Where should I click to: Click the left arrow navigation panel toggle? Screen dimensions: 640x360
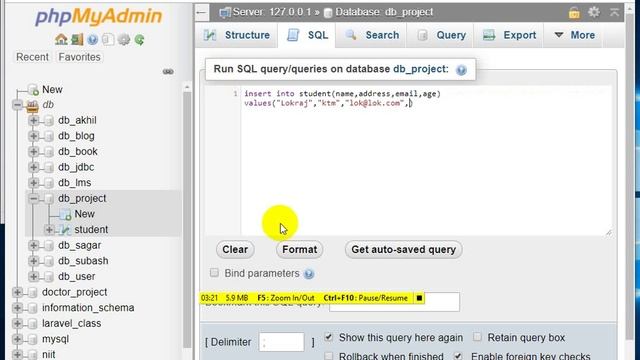coord(201,12)
